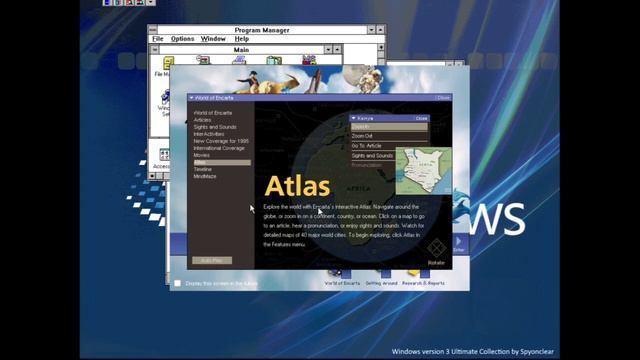Select International Coverage in the topic list
640x360 pixels.
pos(219,148)
